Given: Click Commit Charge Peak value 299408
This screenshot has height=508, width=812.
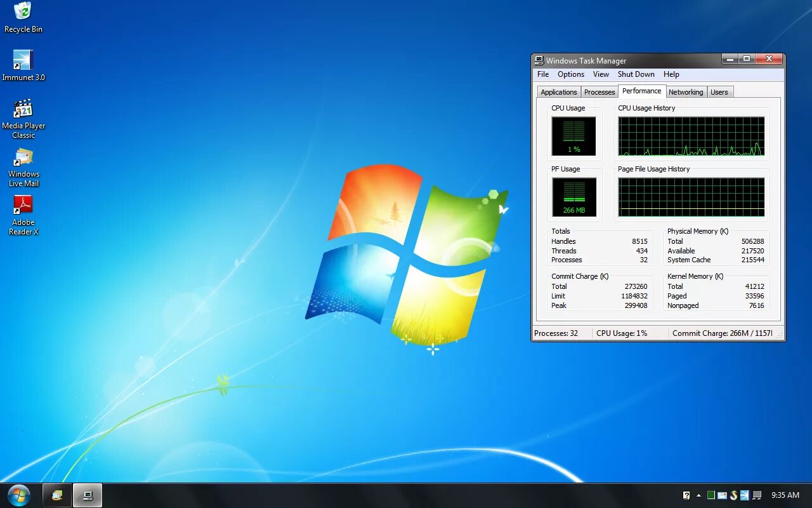Looking at the screenshot, I should point(636,305).
